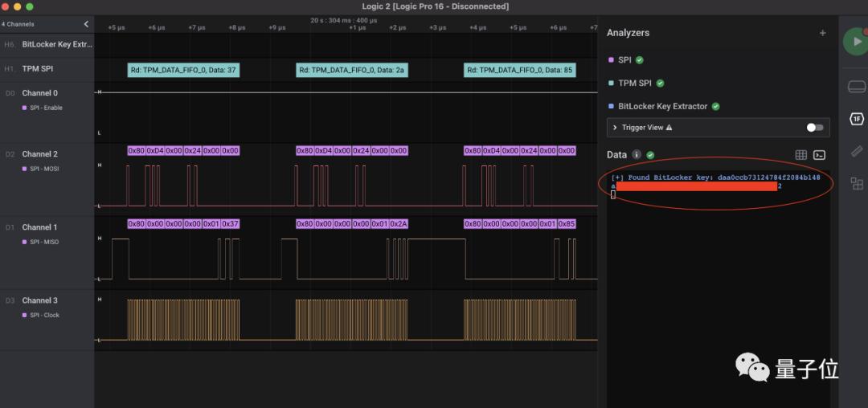Click the SPI analyzer purple color square
868x408 pixels.
click(611, 59)
